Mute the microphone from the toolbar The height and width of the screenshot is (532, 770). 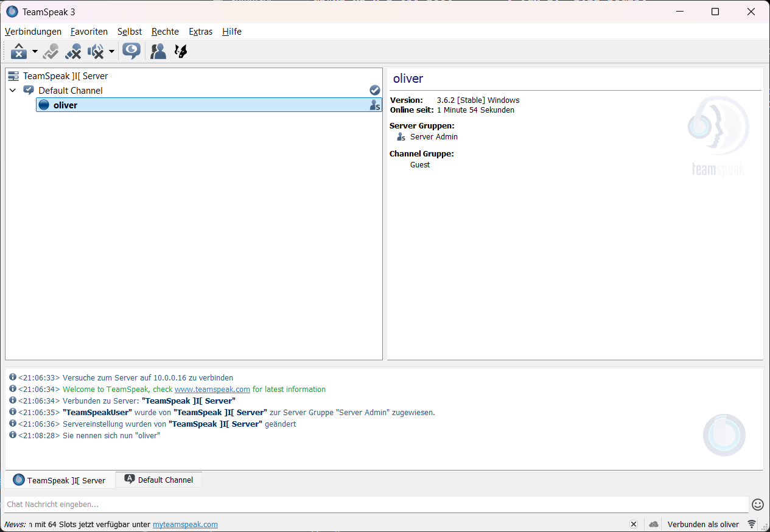(x=74, y=52)
